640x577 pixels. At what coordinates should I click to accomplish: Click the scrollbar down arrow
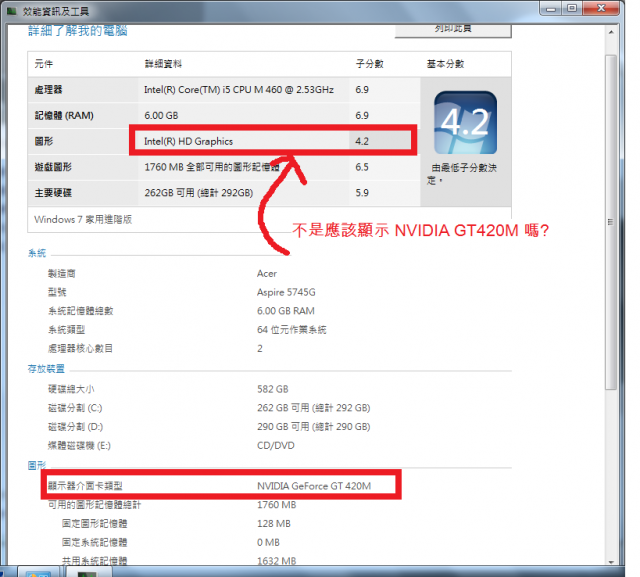(x=611, y=561)
